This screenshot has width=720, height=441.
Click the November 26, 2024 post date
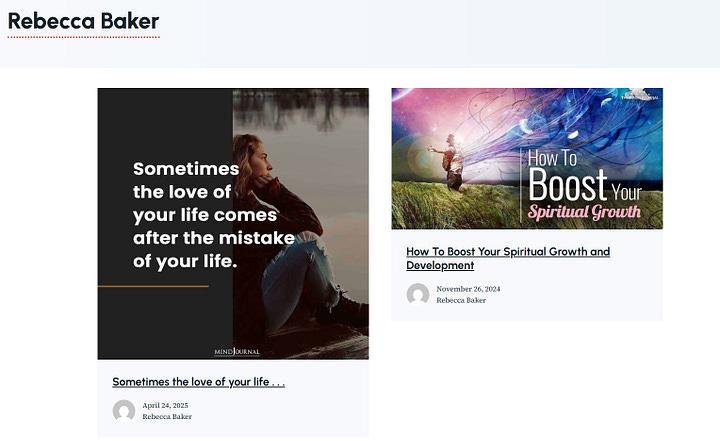pyautogui.click(x=468, y=289)
